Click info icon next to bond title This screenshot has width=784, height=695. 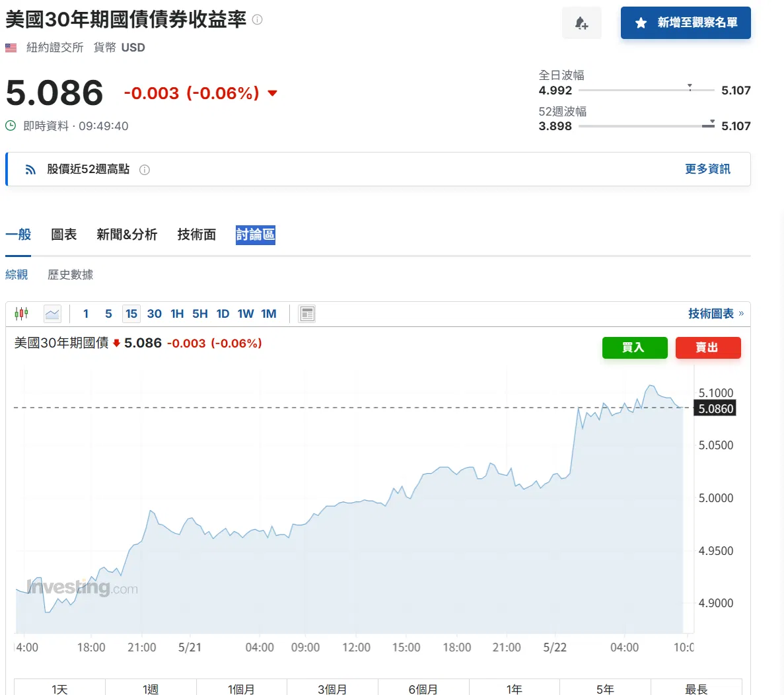(x=257, y=20)
